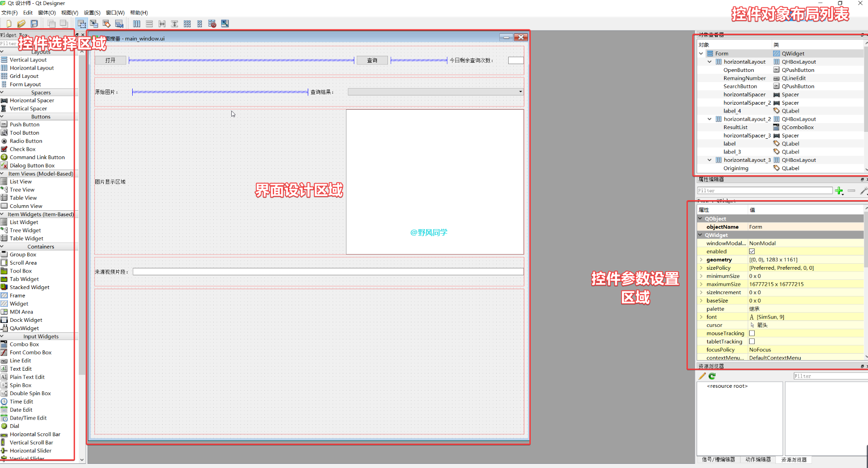Click the Break Layout toolbar icon

[x=212, y=24]
